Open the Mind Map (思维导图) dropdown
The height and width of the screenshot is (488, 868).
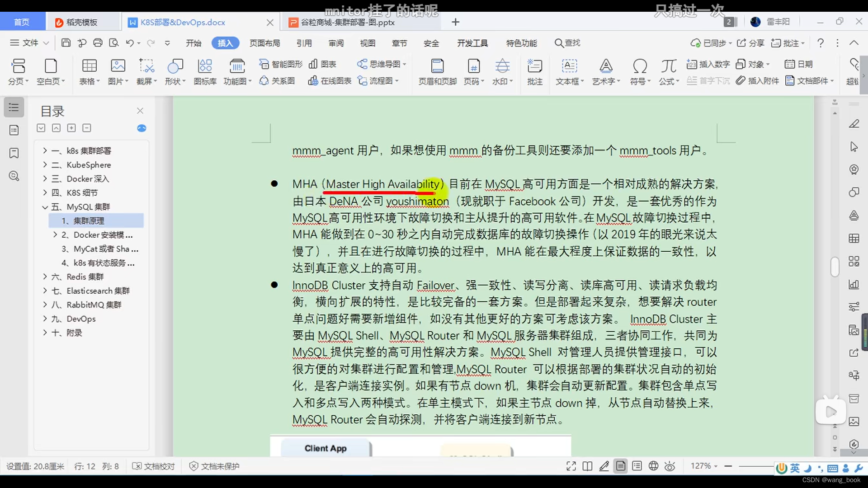[x=382, y=64]
